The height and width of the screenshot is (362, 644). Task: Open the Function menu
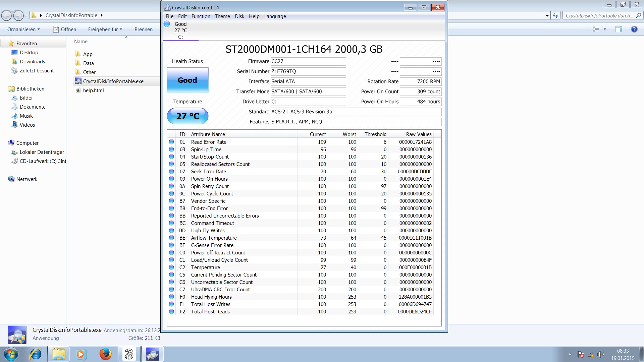(201, 16)
